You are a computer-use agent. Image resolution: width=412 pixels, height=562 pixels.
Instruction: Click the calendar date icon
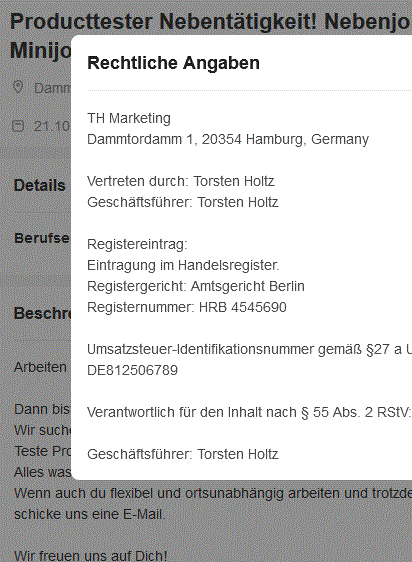coord(18,126)
